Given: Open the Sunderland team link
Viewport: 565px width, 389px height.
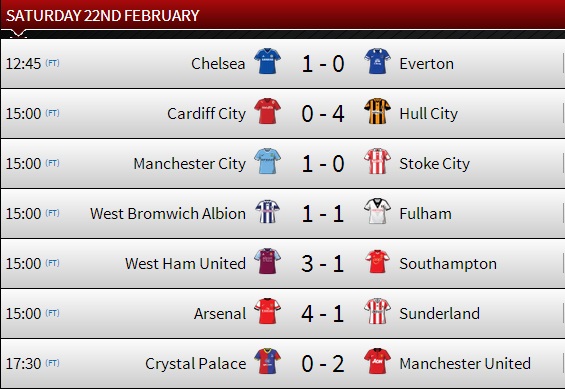Looking at the screenshot, I should [x=440, y=314].
